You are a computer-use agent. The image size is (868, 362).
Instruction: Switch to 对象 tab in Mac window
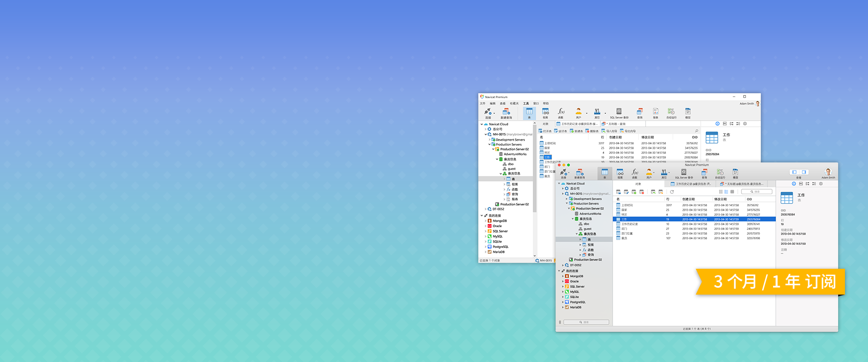click(x=638, y=184)
